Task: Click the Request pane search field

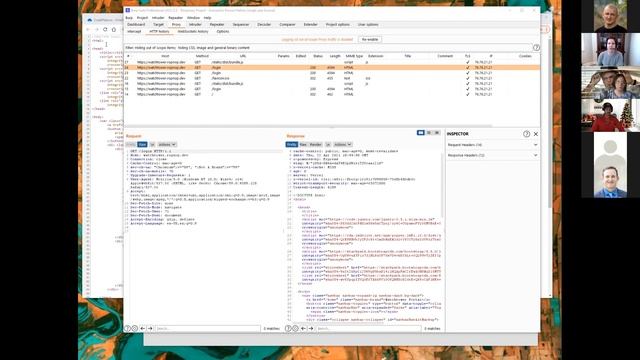Action: tap(208, 328)
